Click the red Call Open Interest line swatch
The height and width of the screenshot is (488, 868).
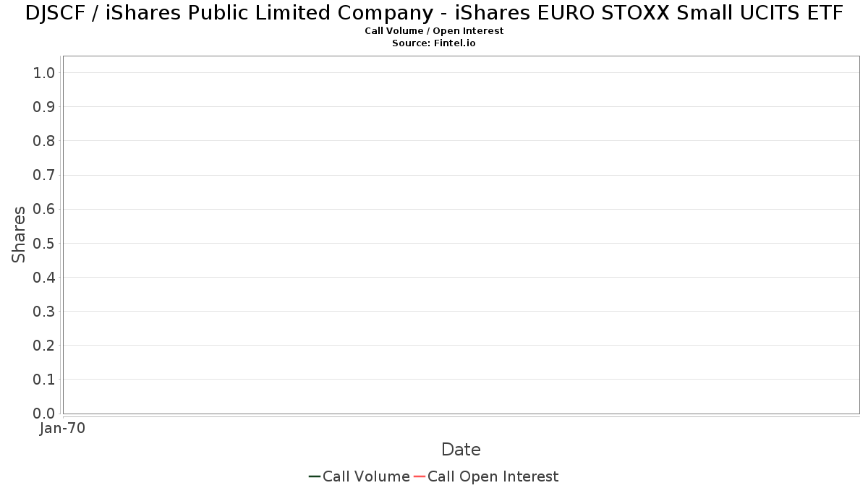pyautogui.click(x=420, y=476)
